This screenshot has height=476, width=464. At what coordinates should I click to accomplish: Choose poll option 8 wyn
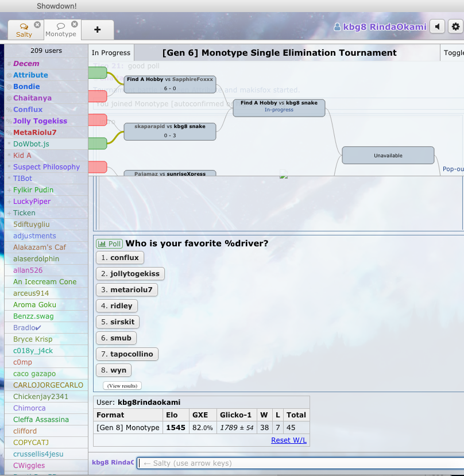113,370
